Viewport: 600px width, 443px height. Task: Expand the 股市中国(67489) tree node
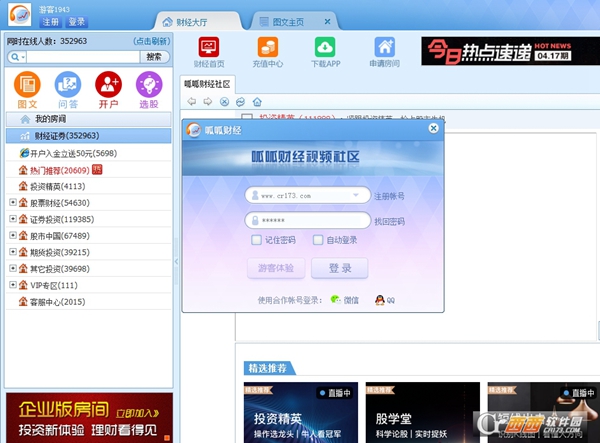coord(13,235)
